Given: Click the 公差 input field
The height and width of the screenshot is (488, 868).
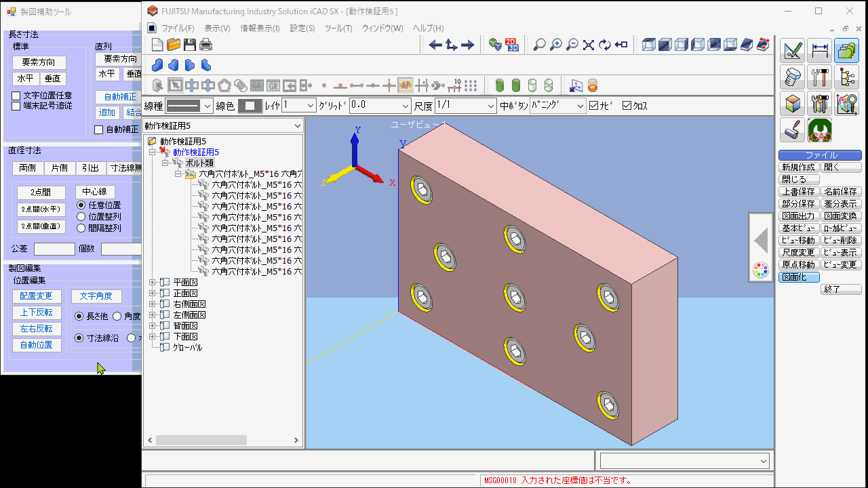Looking at the screenshot, I should (x=54, y=249).
